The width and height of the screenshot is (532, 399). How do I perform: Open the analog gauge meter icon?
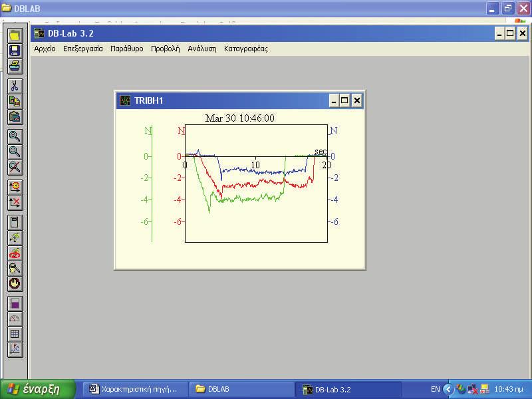coord(15,319)
